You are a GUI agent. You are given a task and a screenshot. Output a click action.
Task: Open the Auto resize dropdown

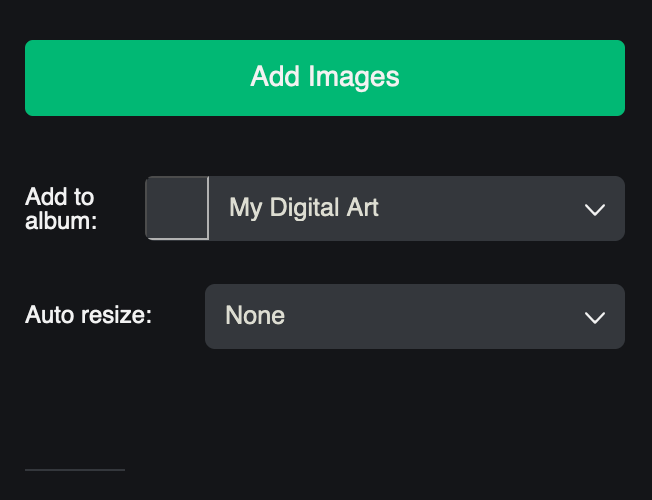414,316
